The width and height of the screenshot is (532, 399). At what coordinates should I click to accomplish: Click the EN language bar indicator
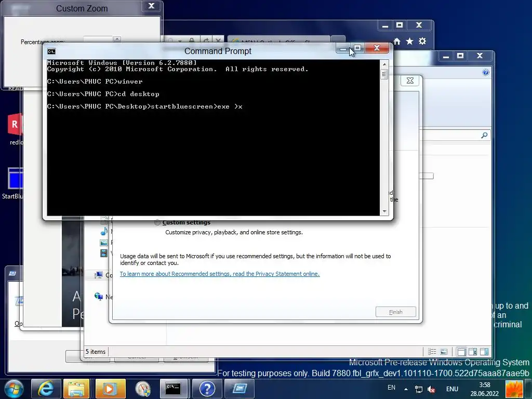click(x=391, y=388)
